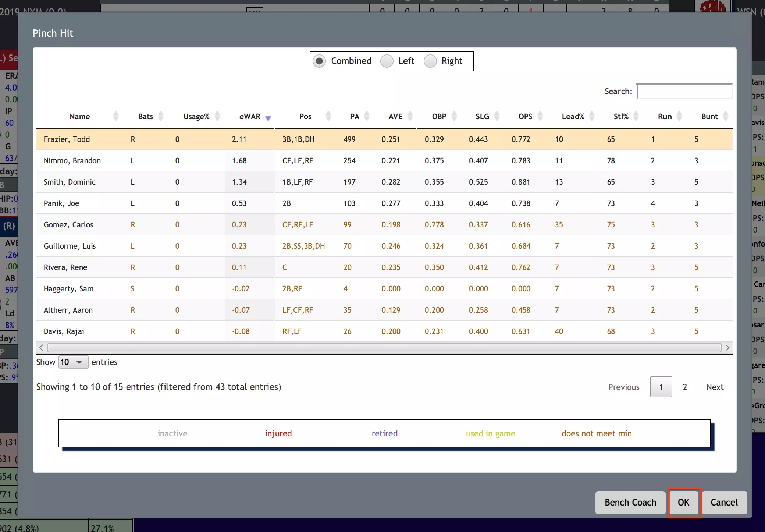
Task: Sort by Bats column sort icon
Action: click(161, 116)
